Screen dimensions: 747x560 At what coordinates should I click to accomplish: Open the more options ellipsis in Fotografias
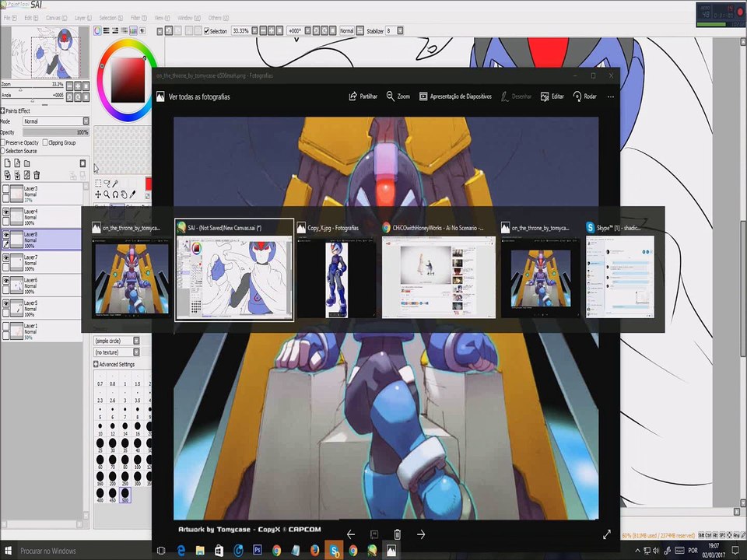pos(611,96)
